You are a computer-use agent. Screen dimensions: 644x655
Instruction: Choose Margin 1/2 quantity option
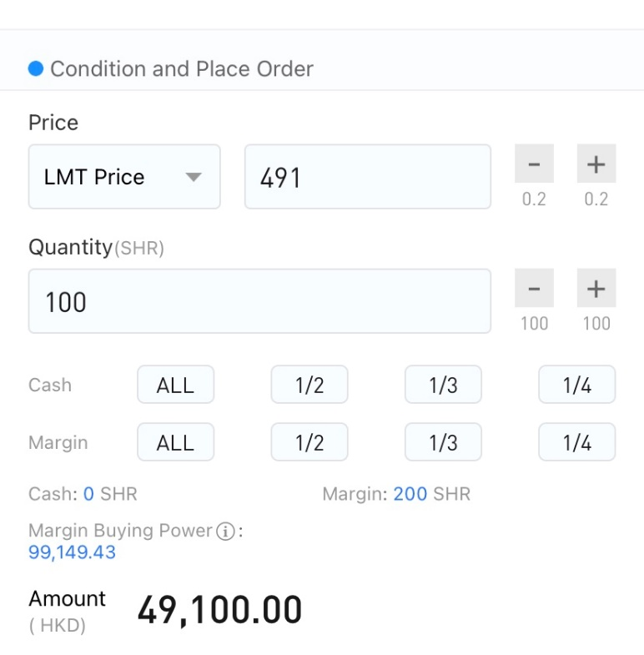[309, 442]
